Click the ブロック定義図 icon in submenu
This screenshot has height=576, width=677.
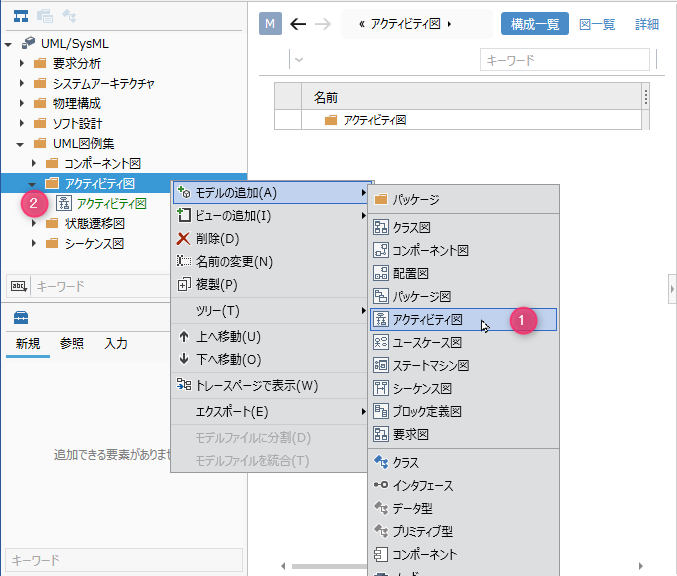pos(381,411)
